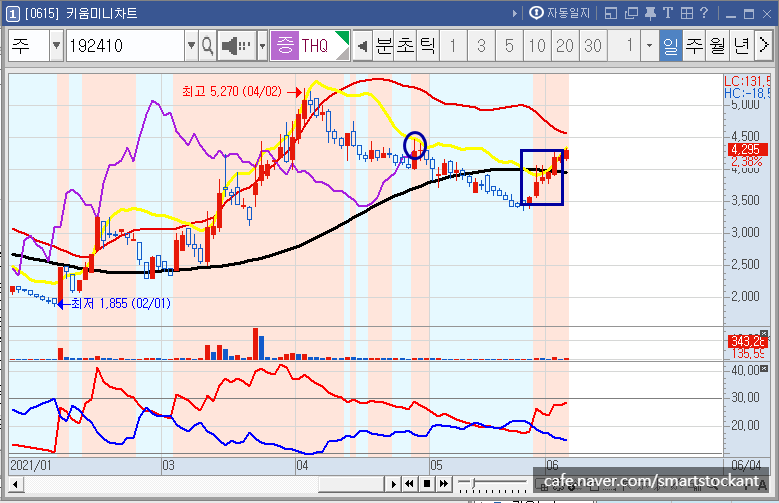
Task: Click the 최저 1,855 (02/01) low label
Action: tap(121, 303)
